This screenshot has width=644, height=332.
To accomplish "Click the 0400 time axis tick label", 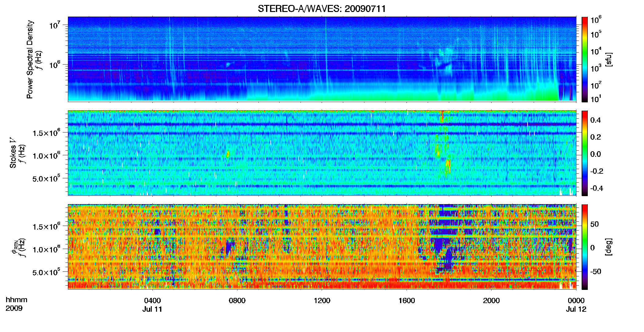I will tap(152, 300).
